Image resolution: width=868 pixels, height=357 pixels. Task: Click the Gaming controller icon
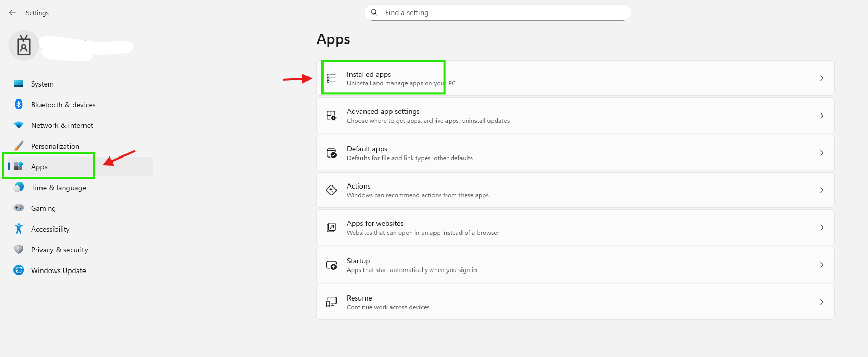point(19,208)
